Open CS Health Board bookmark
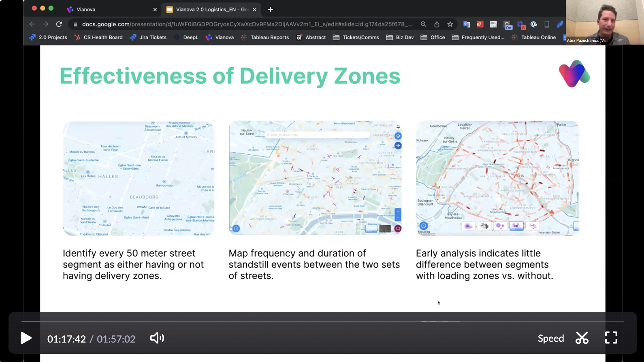Screen dimensions: 644x362 pyautogui.click(x=98, y=37)
